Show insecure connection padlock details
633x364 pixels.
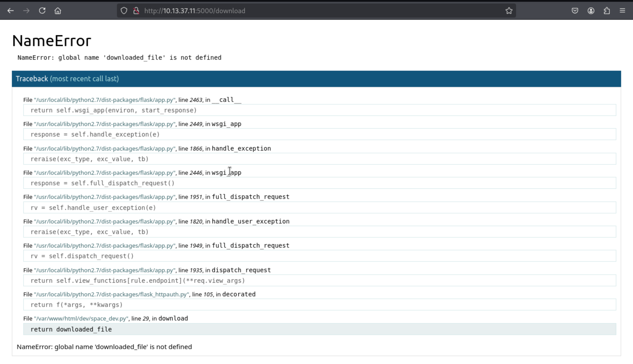136,11
